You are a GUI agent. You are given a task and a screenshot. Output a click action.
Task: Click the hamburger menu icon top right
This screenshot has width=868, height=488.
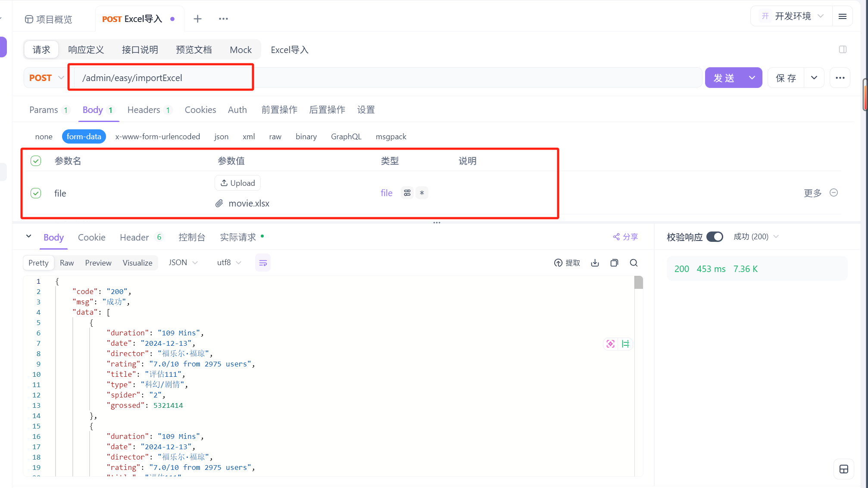pyautogui.click(x=843, y=16)
